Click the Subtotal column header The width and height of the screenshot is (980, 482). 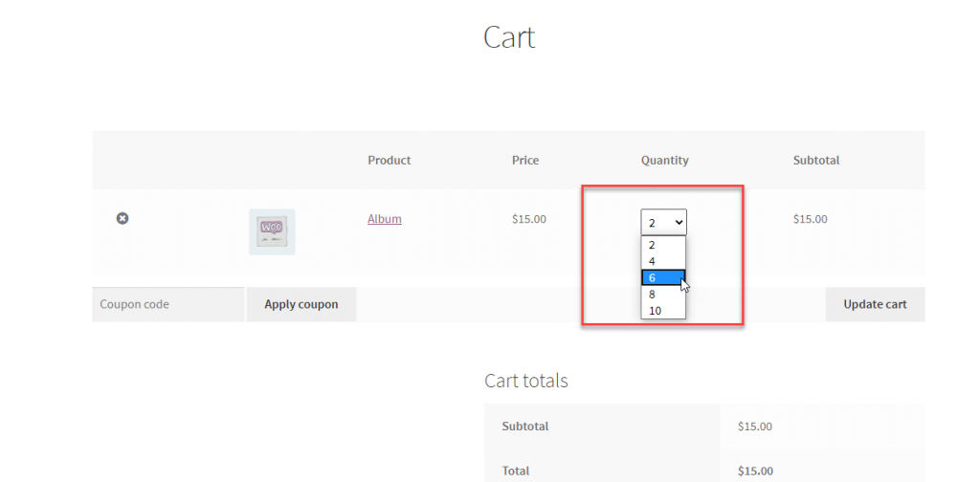pyautogui.click(x=816, y=161)
